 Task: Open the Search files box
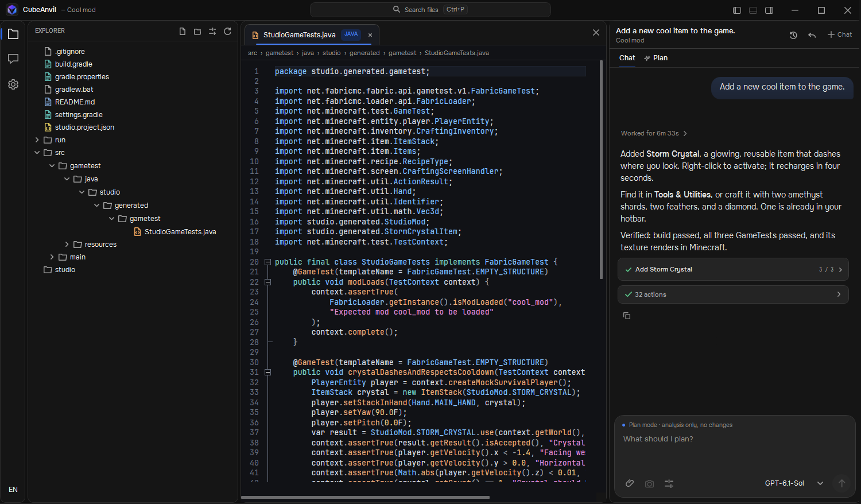[x=430, y=10]
